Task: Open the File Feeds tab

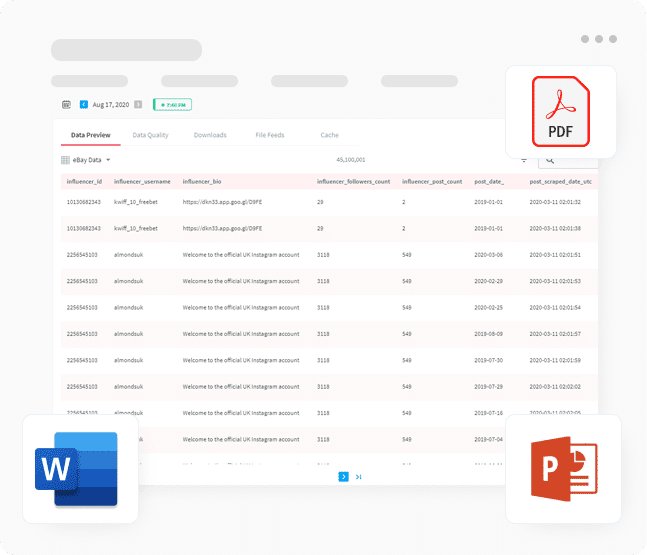Action: pyautogui.click(x=270, y=135)
